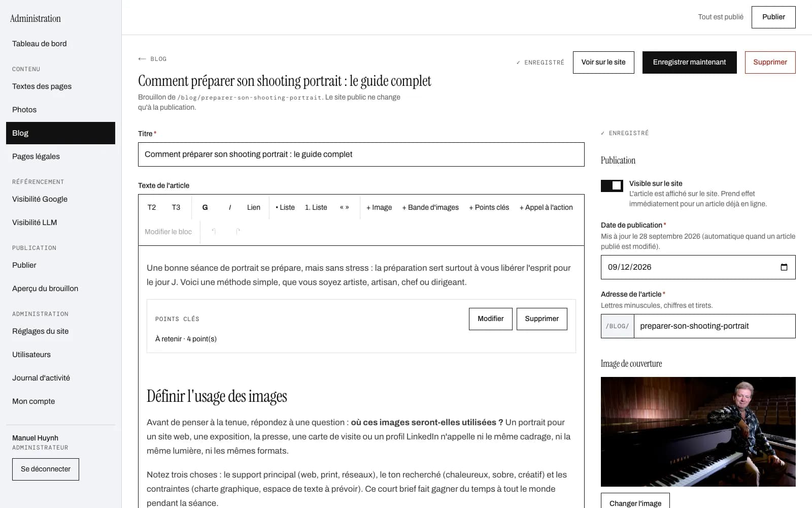Toggle Visible sur le site switch

tap(612, 186)
